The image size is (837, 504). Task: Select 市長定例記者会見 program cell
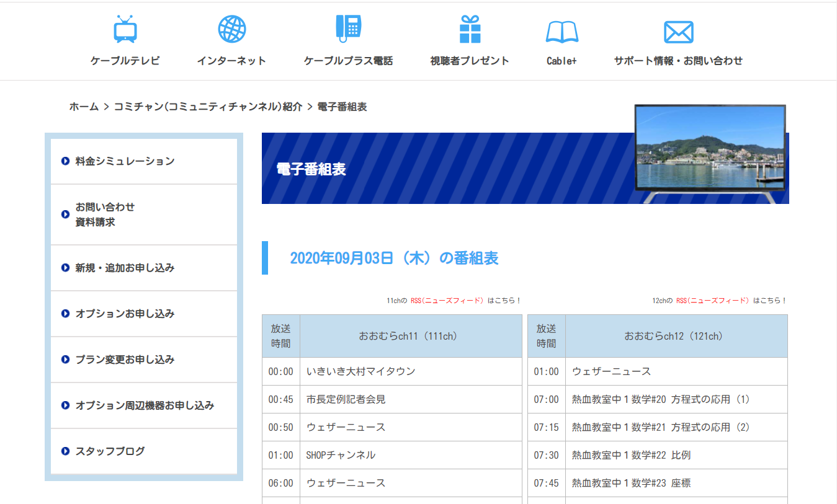[411, 399]
